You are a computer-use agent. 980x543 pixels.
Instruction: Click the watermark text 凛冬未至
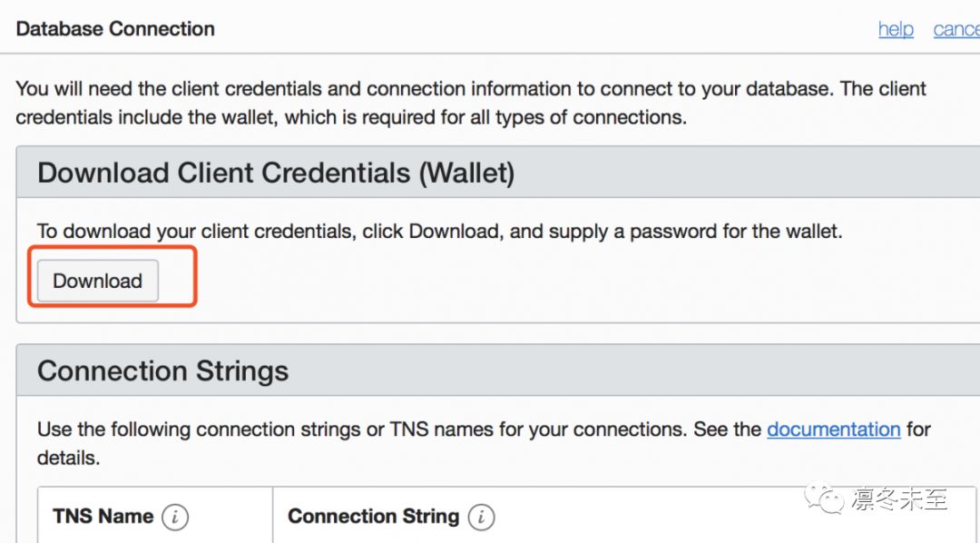[x=899, y=499]
